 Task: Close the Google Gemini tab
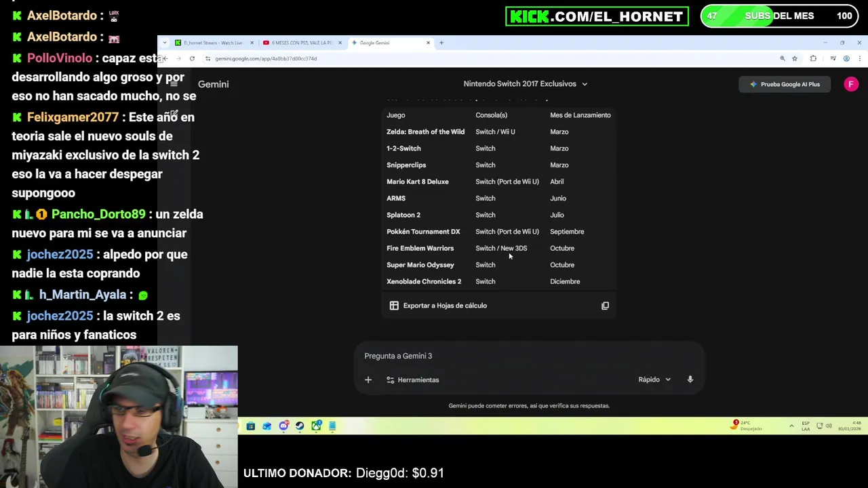point(428,43)
